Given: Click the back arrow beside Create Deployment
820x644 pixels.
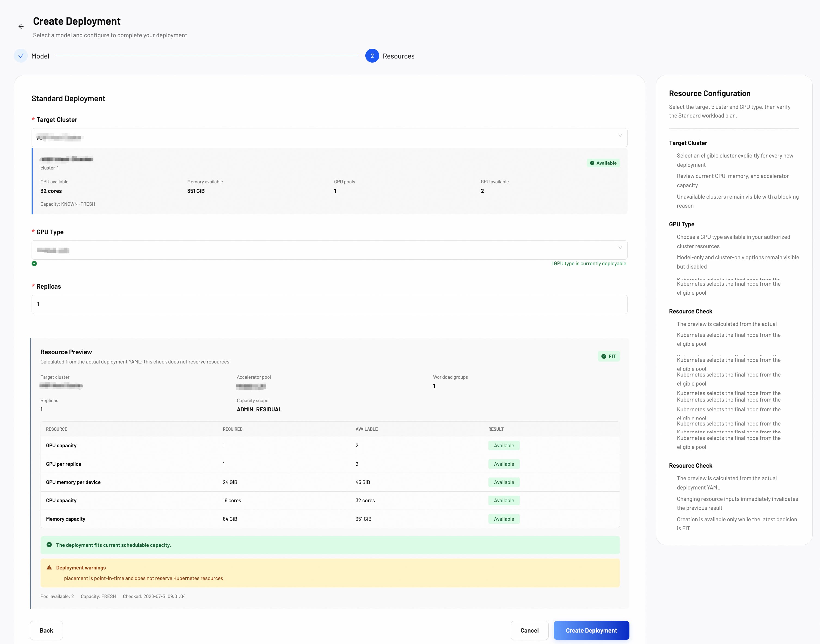Looking at the screenshot, I should tap(21, 26).
